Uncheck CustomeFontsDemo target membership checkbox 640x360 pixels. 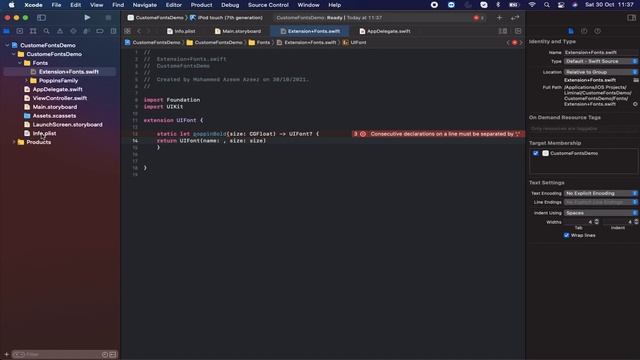[x=536, y=153]
